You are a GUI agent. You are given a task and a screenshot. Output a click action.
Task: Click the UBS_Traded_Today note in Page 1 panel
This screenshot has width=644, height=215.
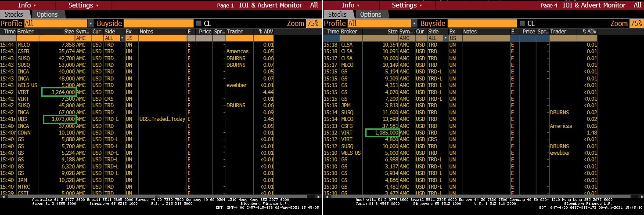(x=162, y=119)
